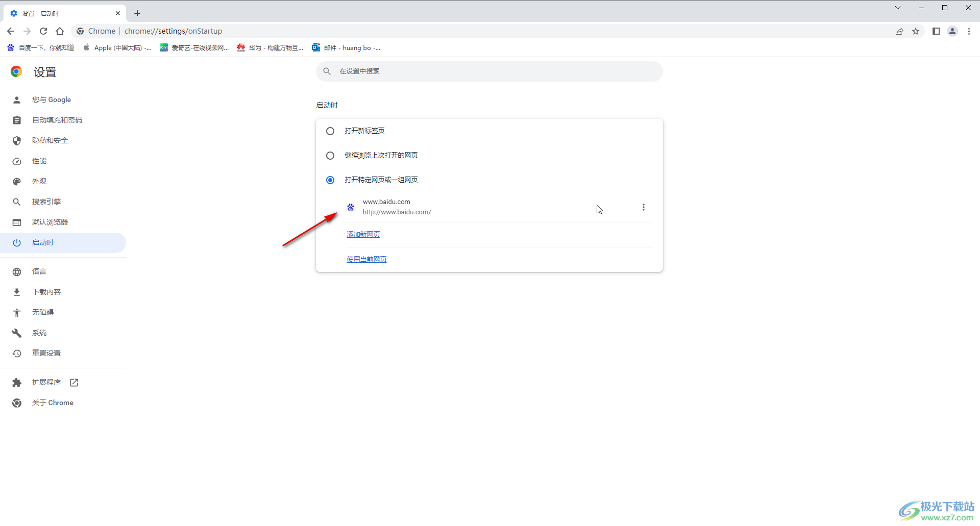Open the 扩展程序 extensions page
Screen dimensions: 980x526
click(46, 382)
